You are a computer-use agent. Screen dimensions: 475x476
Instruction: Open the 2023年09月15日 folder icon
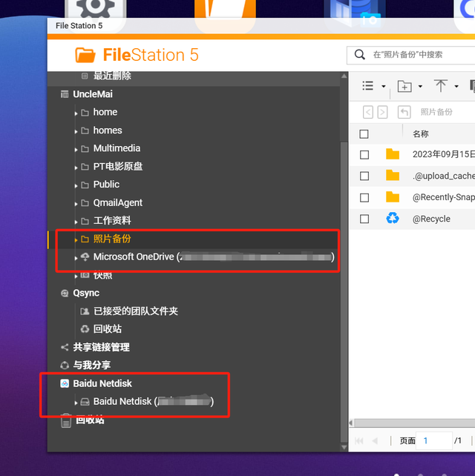point(393,154)
